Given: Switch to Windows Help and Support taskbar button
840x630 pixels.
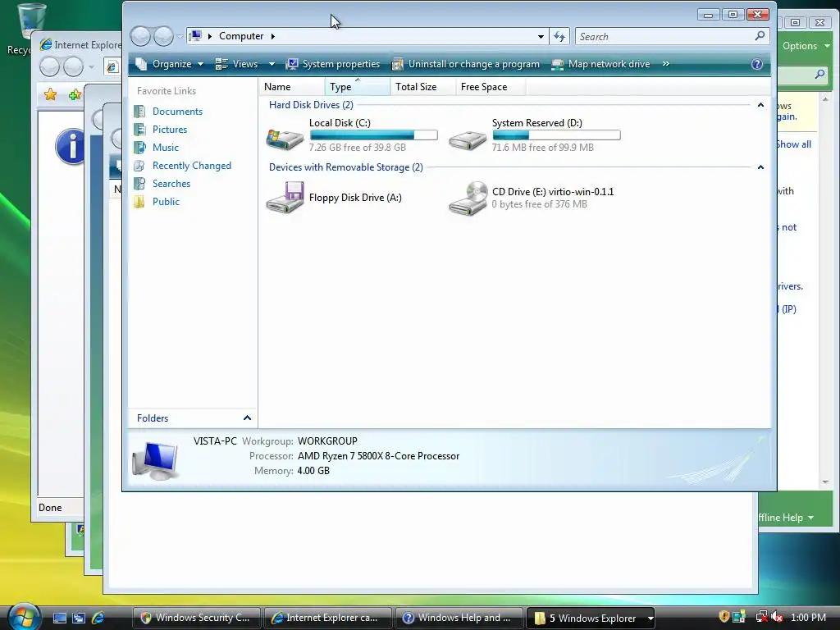Looking at the screenshot, I should (x=459, y=618).
